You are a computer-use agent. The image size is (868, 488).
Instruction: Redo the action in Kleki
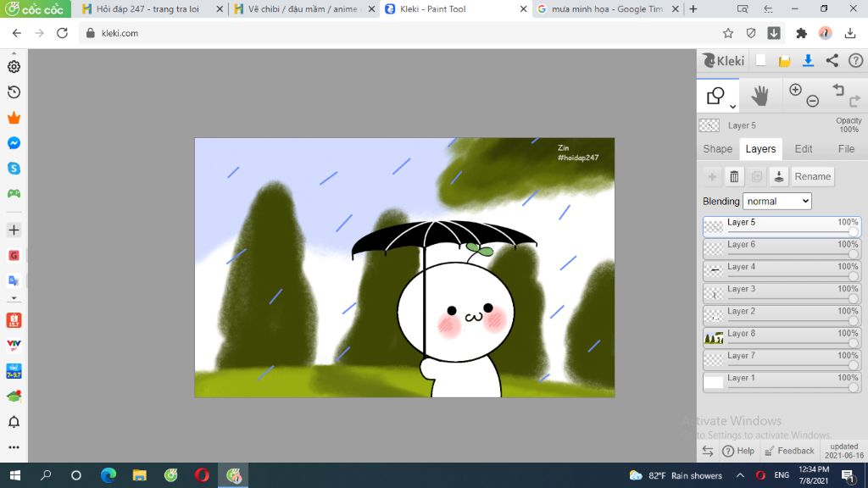click(x=854, y=101)
